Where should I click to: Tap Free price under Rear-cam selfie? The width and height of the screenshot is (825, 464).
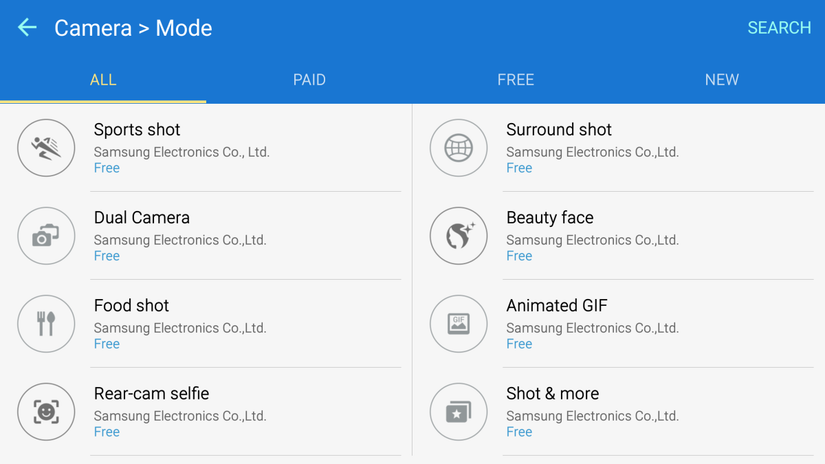coord(107,431)
